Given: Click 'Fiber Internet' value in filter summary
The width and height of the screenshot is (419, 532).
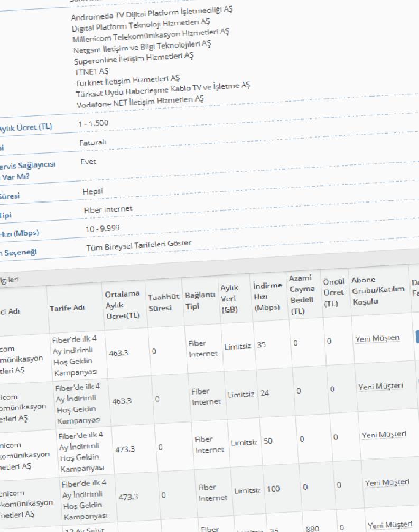Looking at the screenshot, I should [108, 209].
